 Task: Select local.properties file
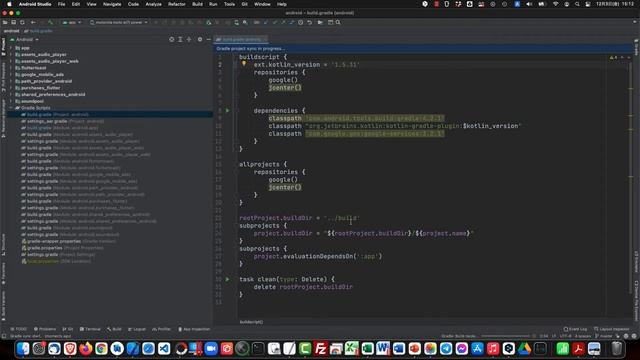pos(56,261)
